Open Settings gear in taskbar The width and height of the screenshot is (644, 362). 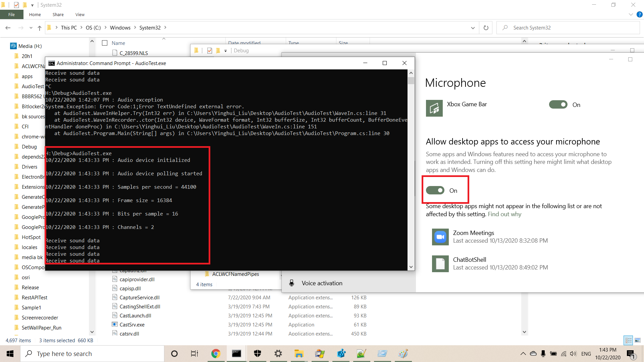(x=278, y=354)
